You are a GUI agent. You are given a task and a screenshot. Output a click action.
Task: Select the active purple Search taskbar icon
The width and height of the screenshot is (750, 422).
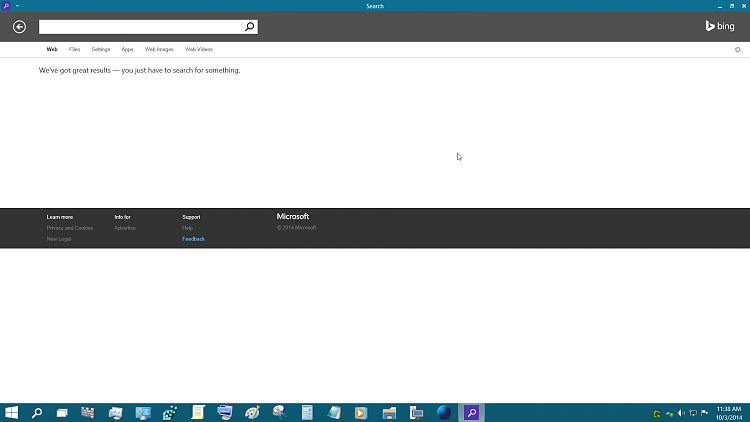[x=471, y=412]
